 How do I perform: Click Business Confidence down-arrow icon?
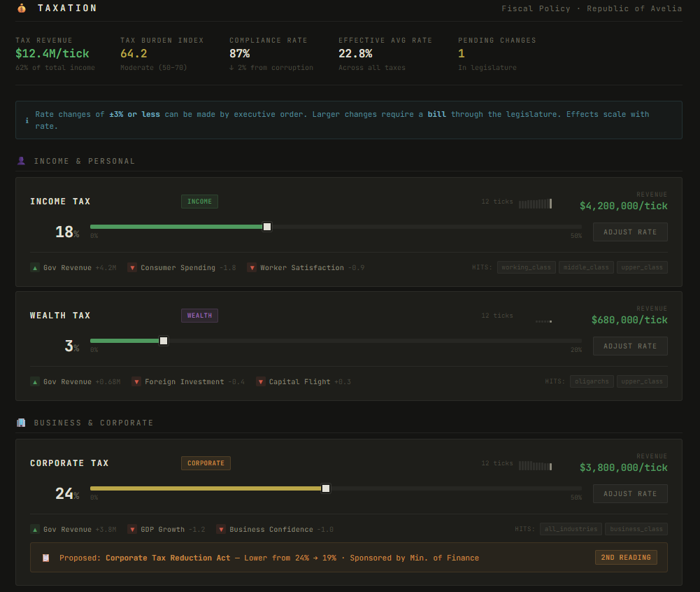coord(221,529)
